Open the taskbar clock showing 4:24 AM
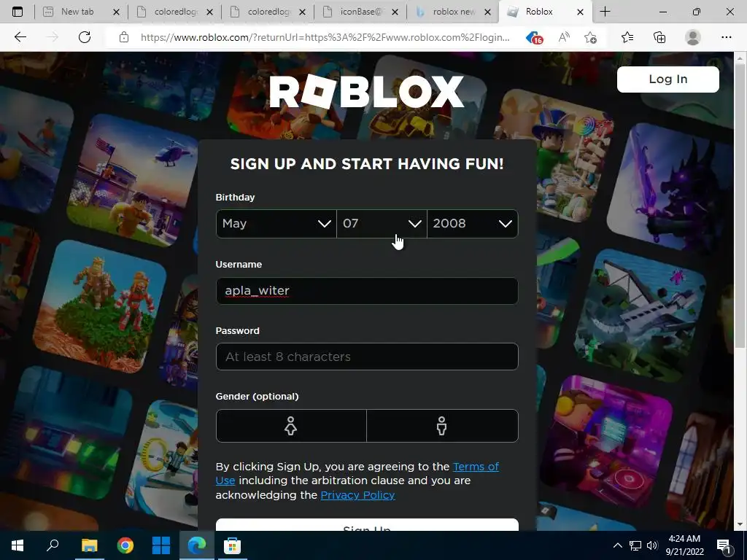 coord(684,545)
